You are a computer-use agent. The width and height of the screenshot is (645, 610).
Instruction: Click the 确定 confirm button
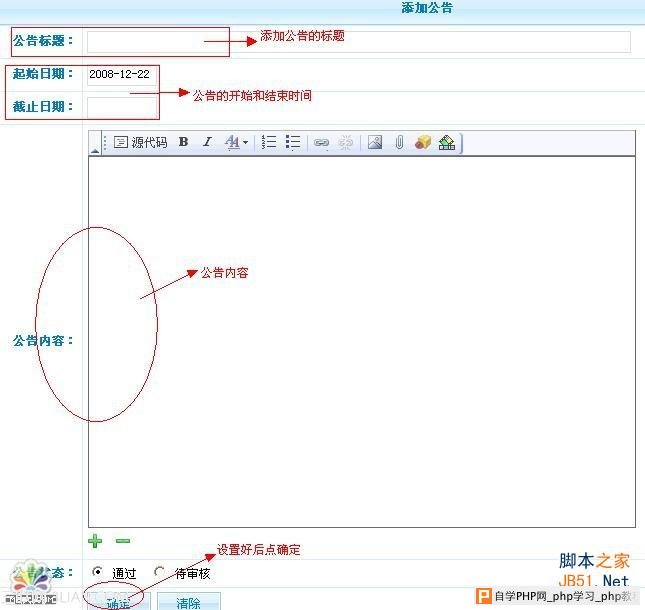point(119,602)
